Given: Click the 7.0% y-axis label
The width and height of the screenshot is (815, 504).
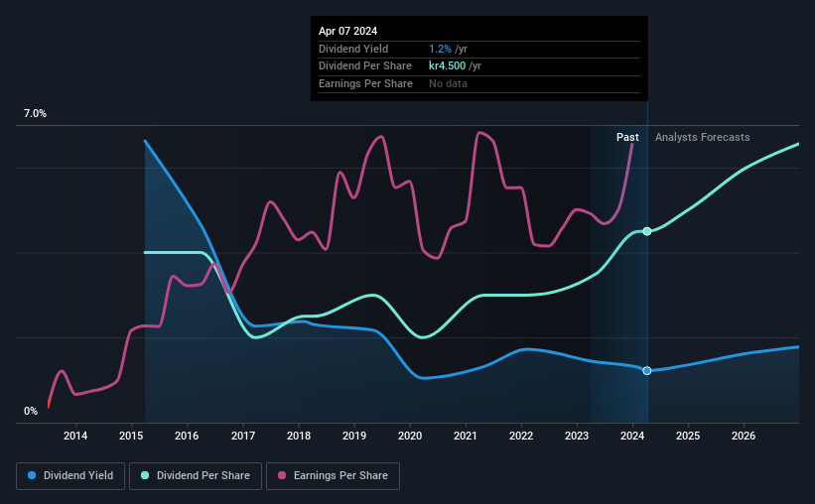Looking at the screenshot, I should (x=35, y=113).
